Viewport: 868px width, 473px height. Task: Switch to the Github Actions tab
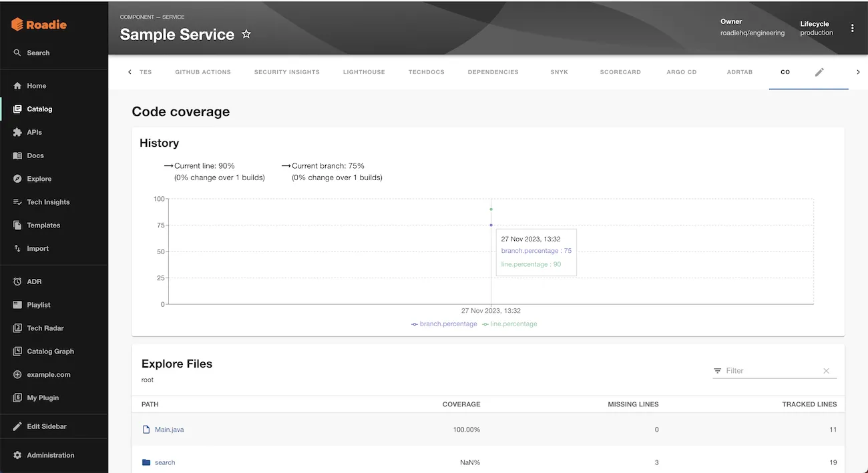click(202, 71)
